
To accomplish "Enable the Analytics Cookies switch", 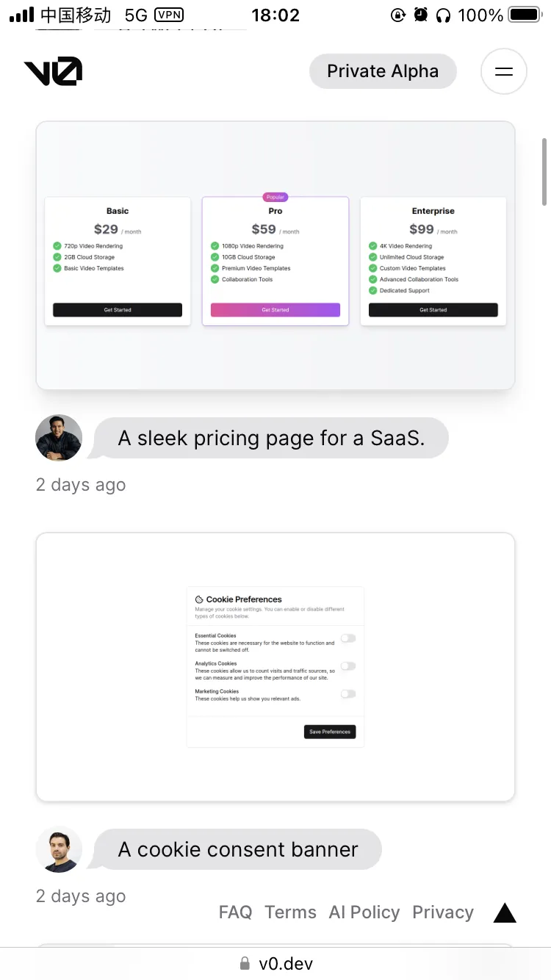I will click(x=348, y=666).
